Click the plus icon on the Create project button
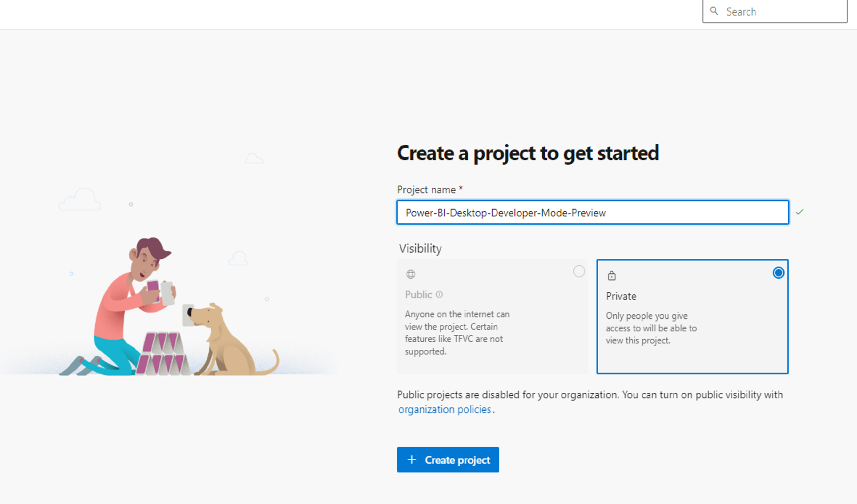Image resolution: width=857 pixels, height=504 pixels. [x=411, y=459]
